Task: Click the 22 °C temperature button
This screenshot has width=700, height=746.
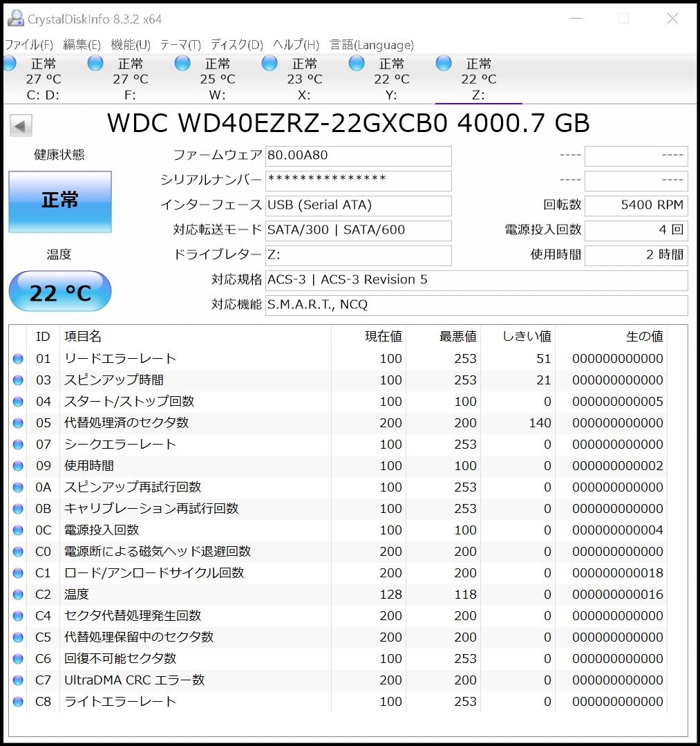Action: point(60,292)
